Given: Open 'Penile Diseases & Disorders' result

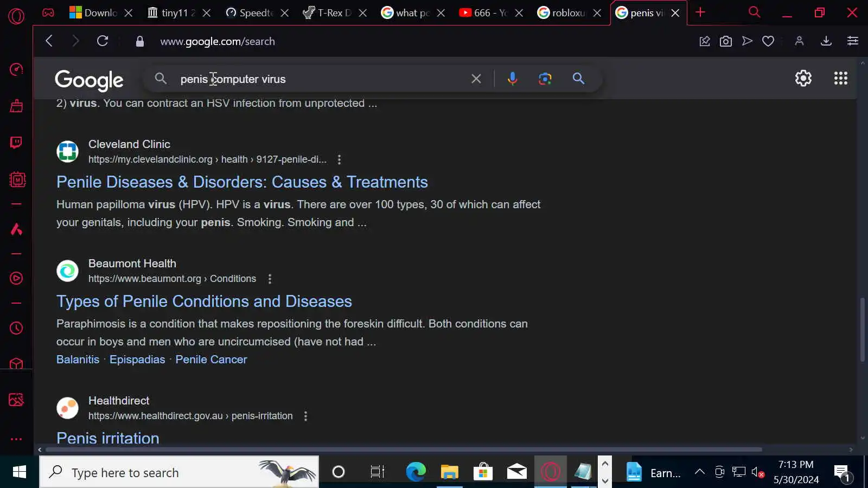Looking at the screenshot, I should point(242,182).
